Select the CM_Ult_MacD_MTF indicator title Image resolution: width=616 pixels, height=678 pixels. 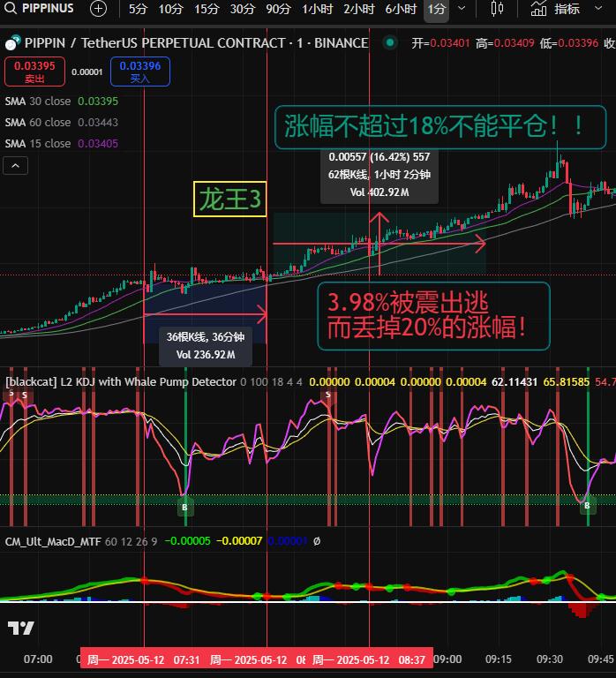[53, 541]
